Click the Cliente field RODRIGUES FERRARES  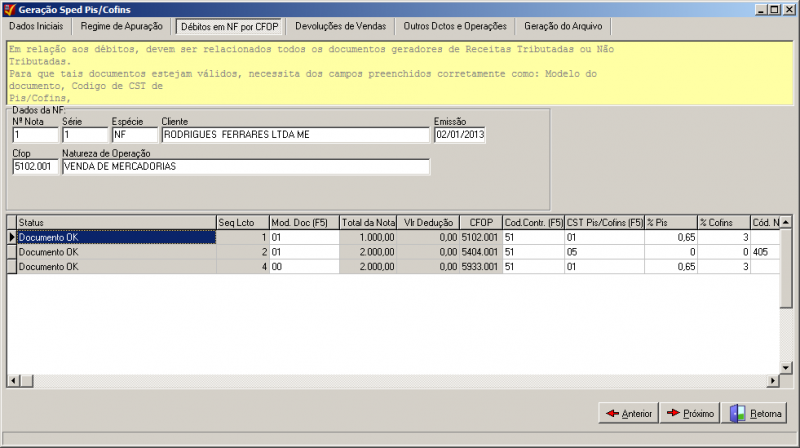coord(295,135)
